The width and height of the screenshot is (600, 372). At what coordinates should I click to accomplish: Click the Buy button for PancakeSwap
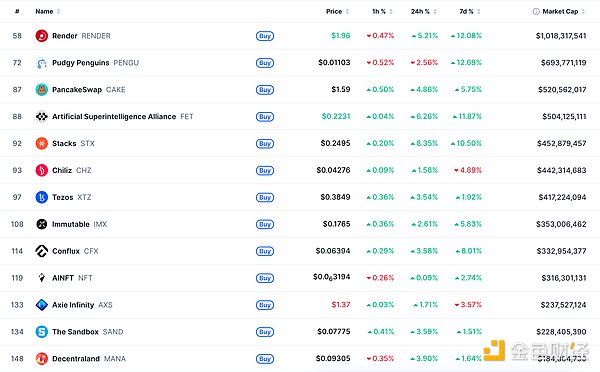click(x=265, y=90)
